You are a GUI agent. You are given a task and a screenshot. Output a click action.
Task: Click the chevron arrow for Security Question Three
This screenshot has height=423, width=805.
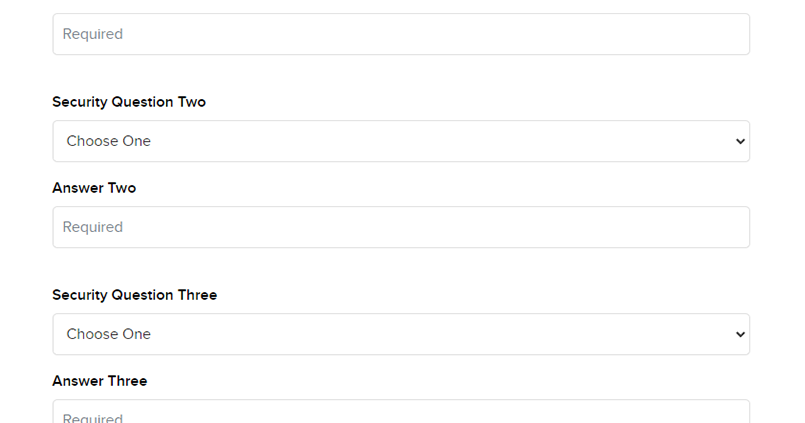click(740, 334)
